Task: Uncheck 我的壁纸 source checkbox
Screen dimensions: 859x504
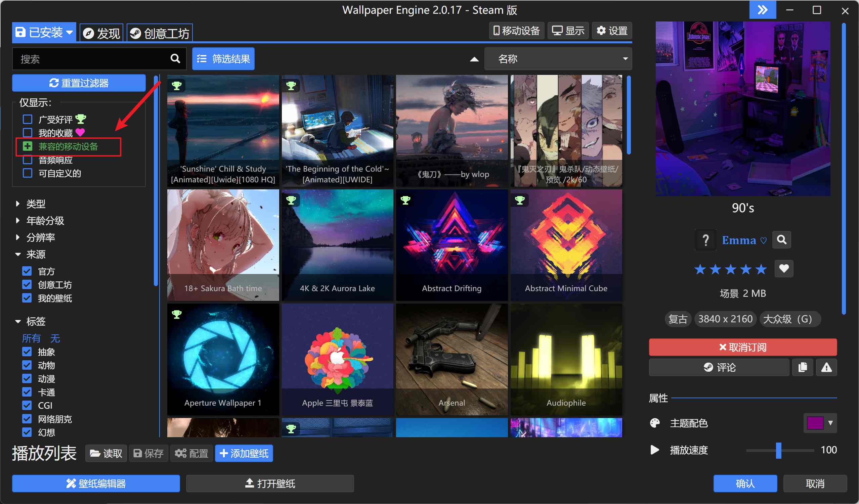Action: click(27, 298)
